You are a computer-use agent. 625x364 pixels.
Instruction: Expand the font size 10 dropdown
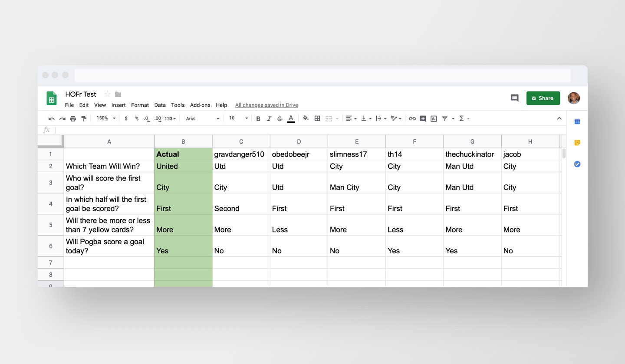point(238,118)
